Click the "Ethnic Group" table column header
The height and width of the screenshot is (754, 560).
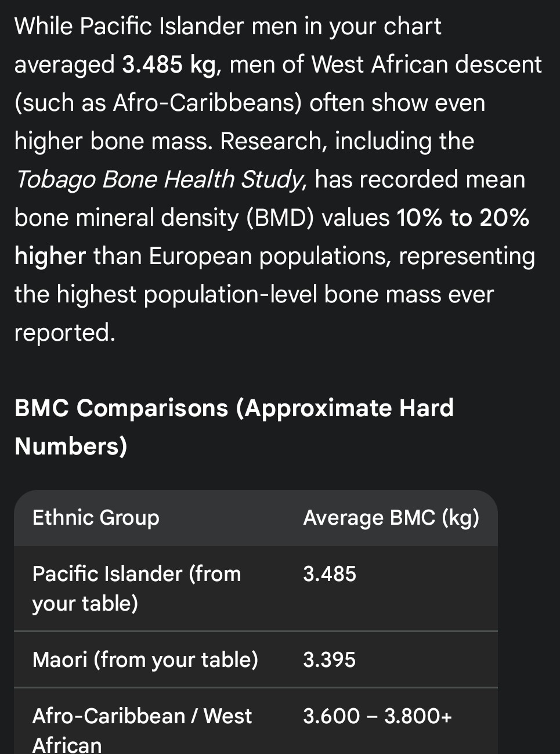(x=96, y=518)
